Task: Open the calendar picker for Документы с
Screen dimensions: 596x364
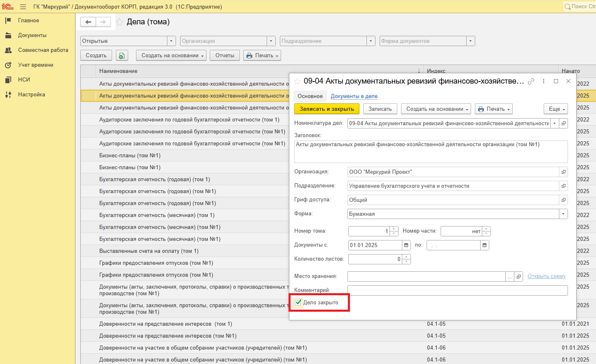Action: tap(406, 245)
